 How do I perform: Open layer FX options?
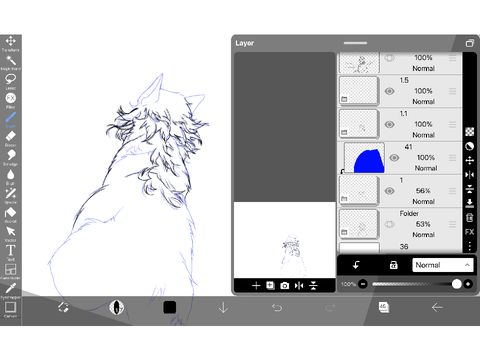(470, 232)
